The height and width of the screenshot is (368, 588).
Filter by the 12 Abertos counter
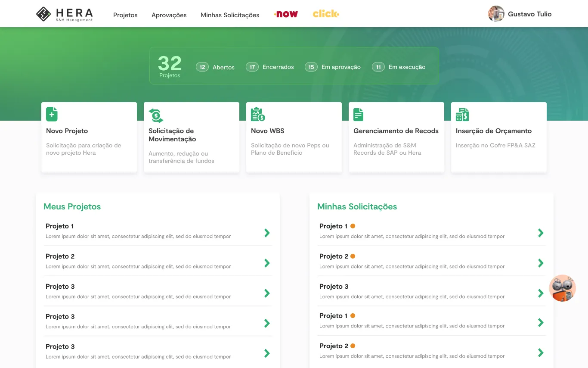click(x=215, y=67)
